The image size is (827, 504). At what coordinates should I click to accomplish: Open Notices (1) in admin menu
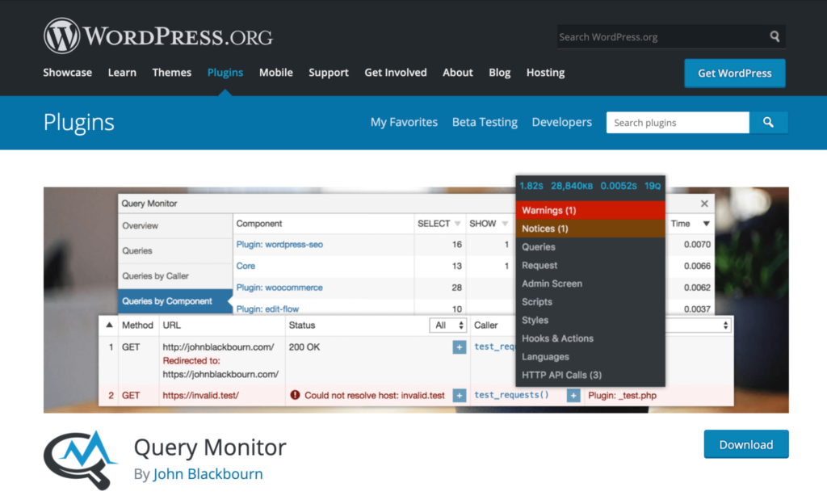click(x=590, y=229)
